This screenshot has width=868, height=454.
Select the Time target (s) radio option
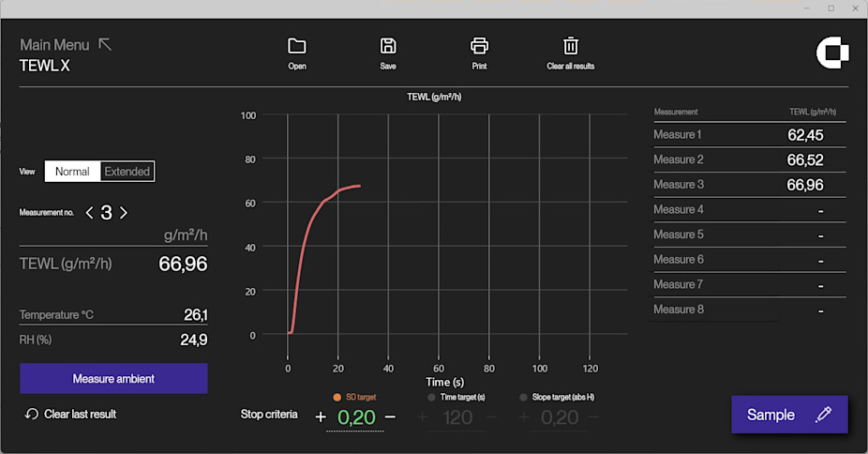tap(431, 397)
